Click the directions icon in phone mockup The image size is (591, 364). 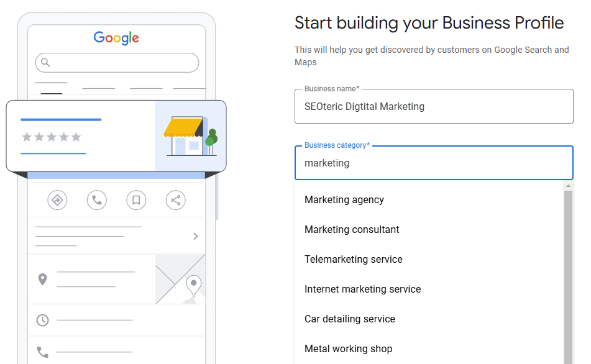coord(57,200)
